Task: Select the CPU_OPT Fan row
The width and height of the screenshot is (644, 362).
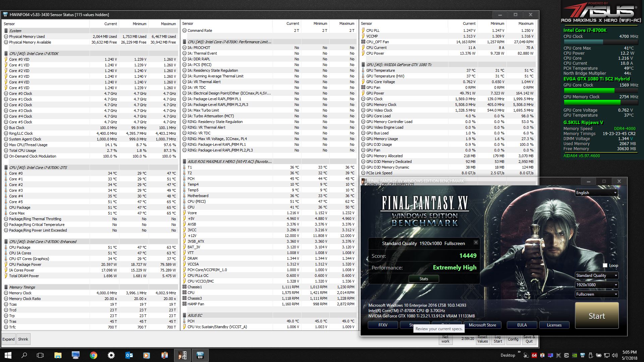Action: (x=448, y=42)
